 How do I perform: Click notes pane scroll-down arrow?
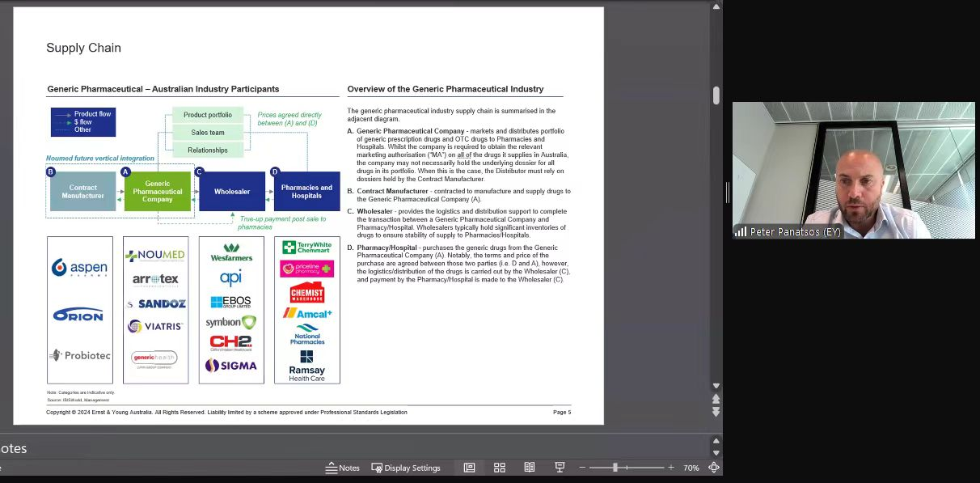(x=716, y=453)
